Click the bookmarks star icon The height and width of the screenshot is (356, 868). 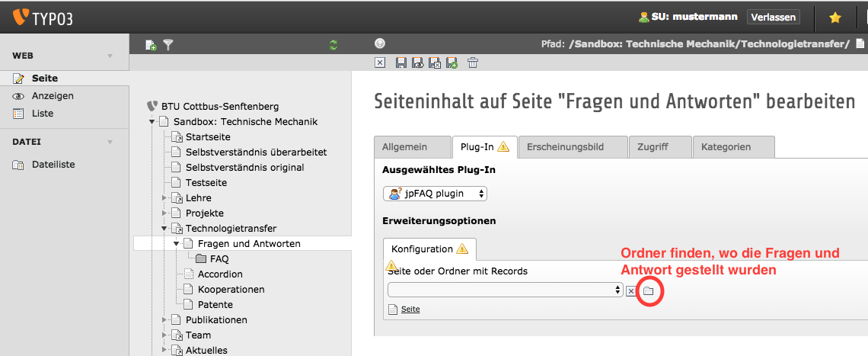pyautogui.click(x=834, y=17)
